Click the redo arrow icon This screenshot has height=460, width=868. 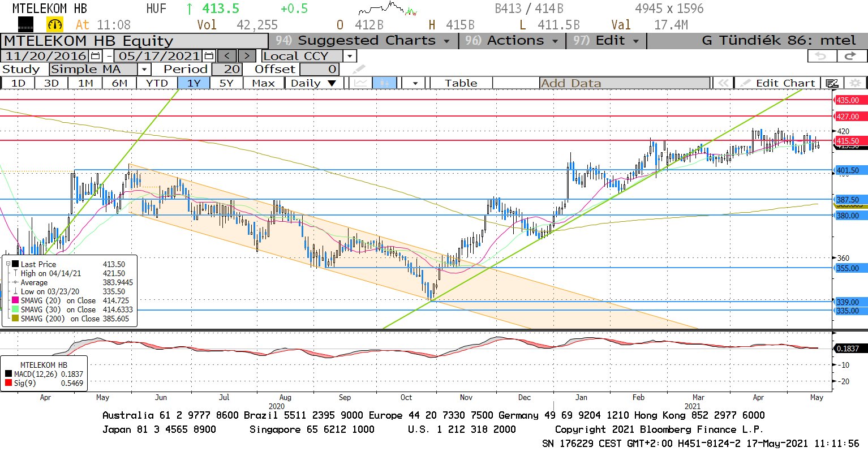click(x=850, y=55)
